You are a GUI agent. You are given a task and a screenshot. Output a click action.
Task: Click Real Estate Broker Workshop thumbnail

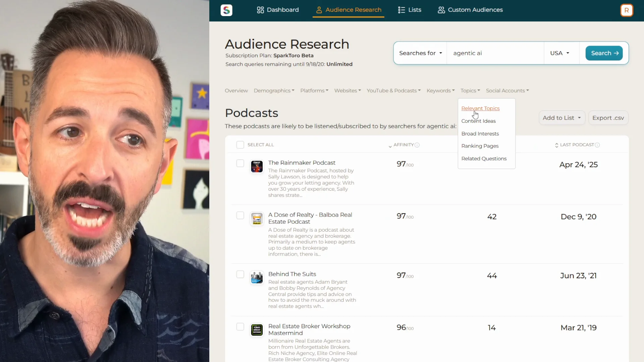[x=257, y=330]
